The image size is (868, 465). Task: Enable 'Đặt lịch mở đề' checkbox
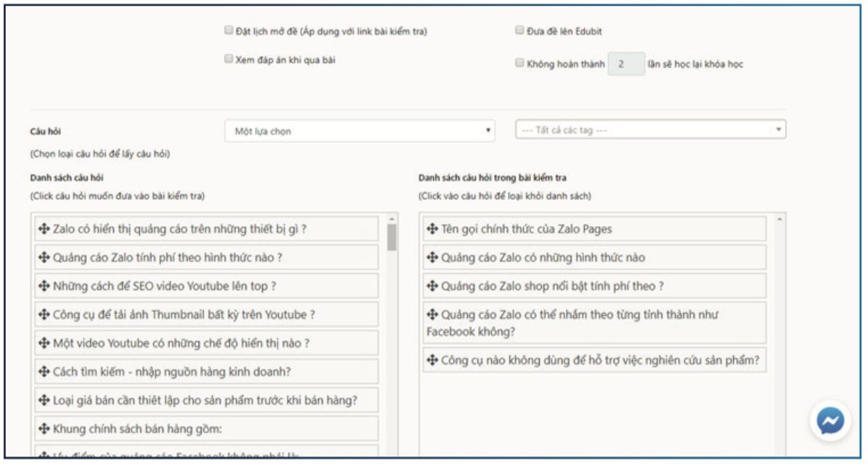(x=229, y=30)
